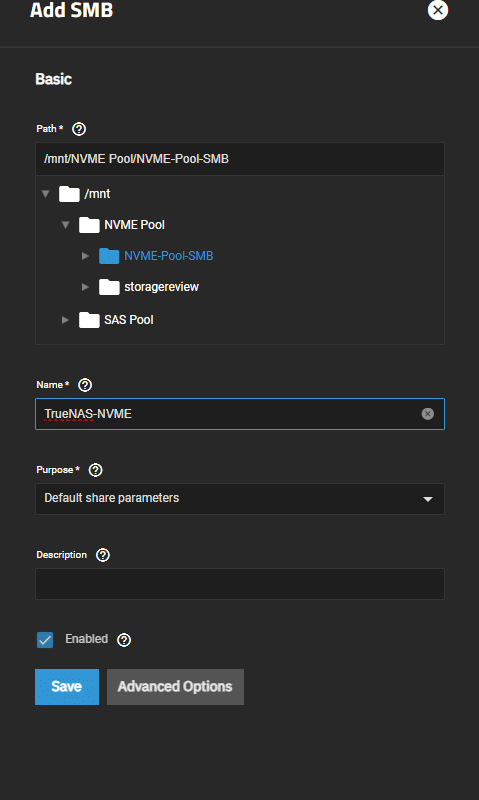This screenshot has height=800, width=479.
Task: Expand the NVME-Pool-SMB folder arrow
Action: (x=85, y=256)
